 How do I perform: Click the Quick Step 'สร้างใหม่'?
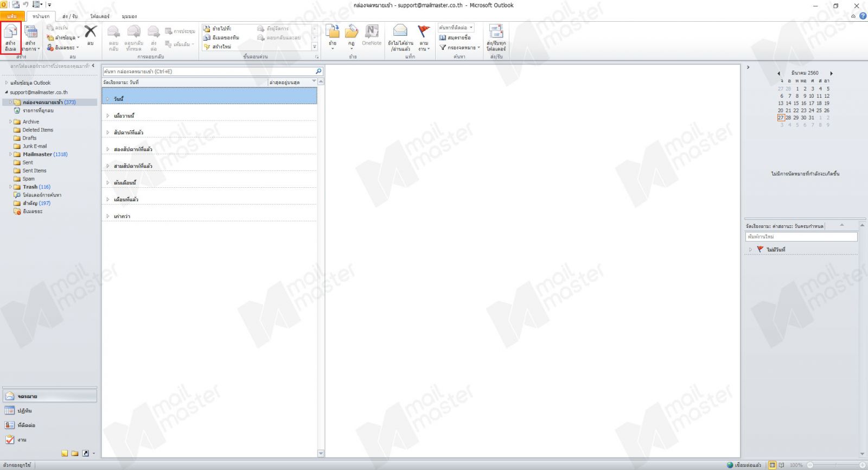pyautogui.click(x=217, y=47)
